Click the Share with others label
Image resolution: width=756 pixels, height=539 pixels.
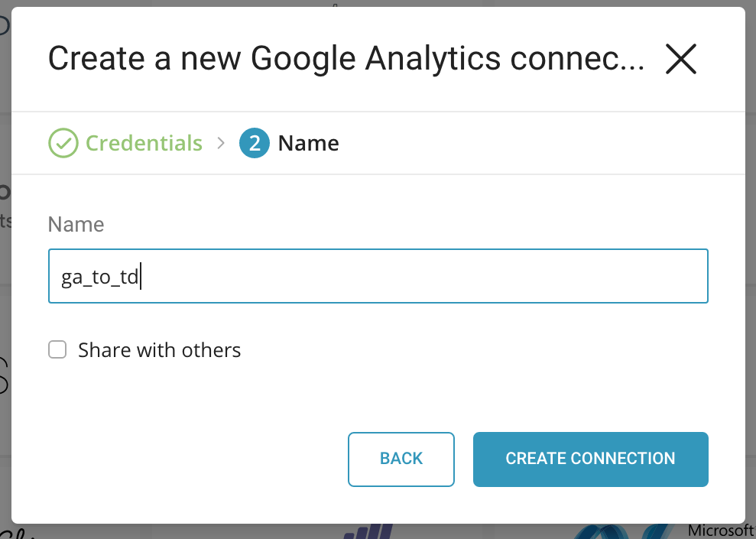[x=159, y=350]
